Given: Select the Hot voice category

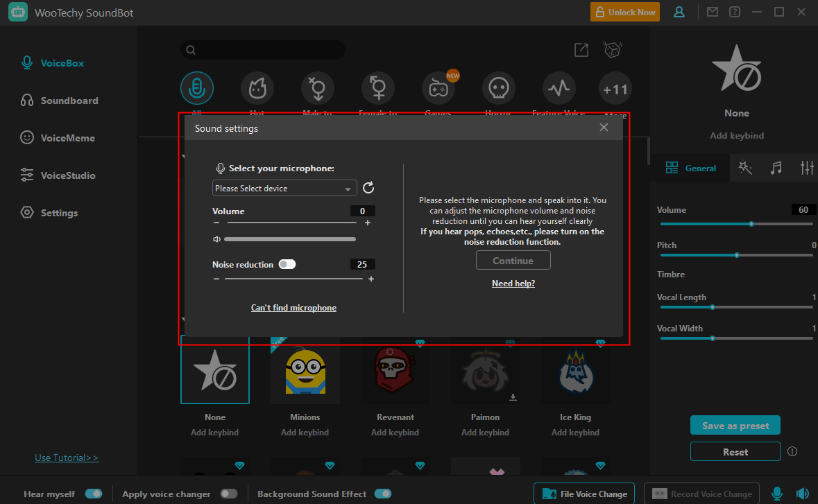Looking at the screenshot, I should tap(257, 87).
